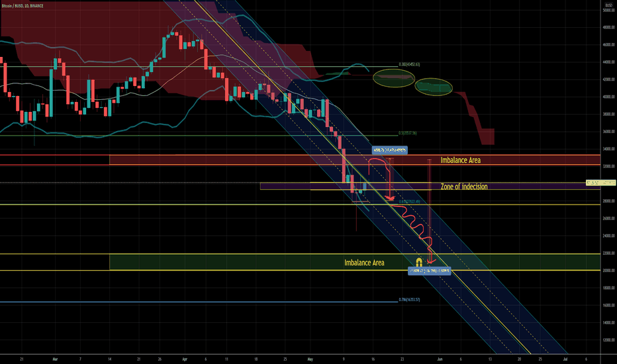
Task: Open the BUSD currency label above price axis
Action: (608, 5)
